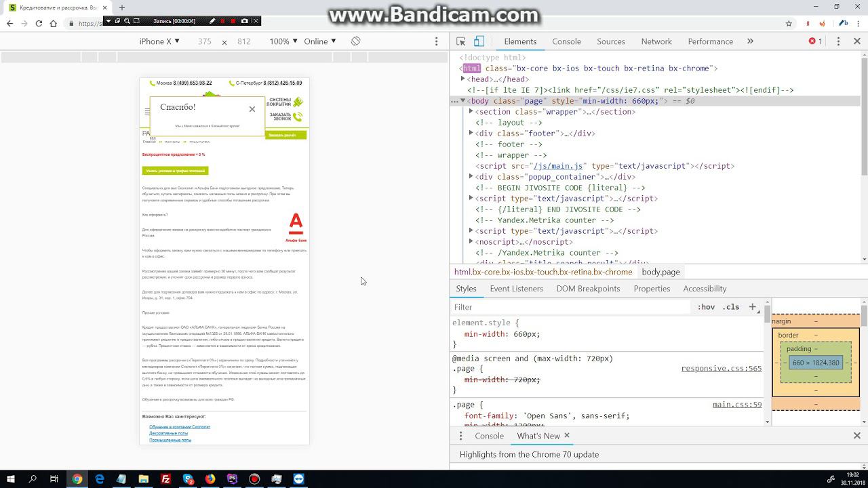Open the 100% zoom dropdown
The image size is (868, 488).
tap(283, 41)
